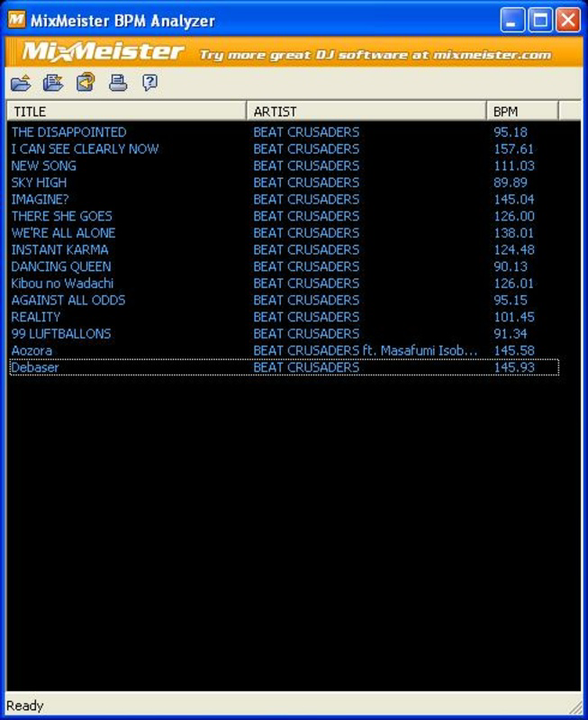This screenshot has width=588, height=720.
Task: Click the printer icon
Action: (118, 83)
